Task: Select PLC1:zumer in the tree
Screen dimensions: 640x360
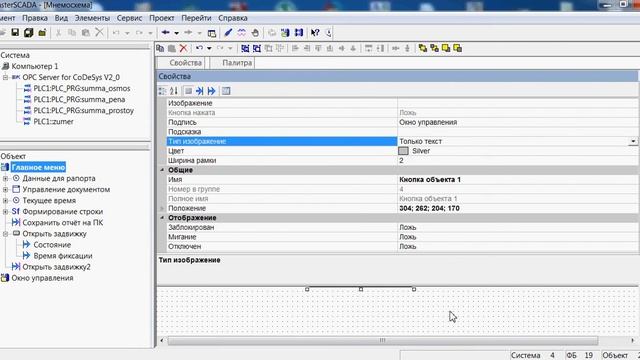Action: tap(53, 121)
